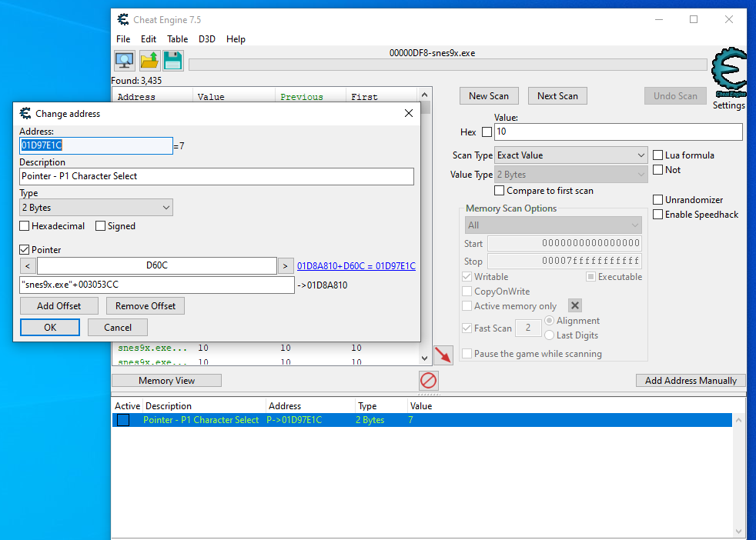Screen dimensions: 756x540
Task: Click the red arrow add-to-list icon
Action: point(443,355)
